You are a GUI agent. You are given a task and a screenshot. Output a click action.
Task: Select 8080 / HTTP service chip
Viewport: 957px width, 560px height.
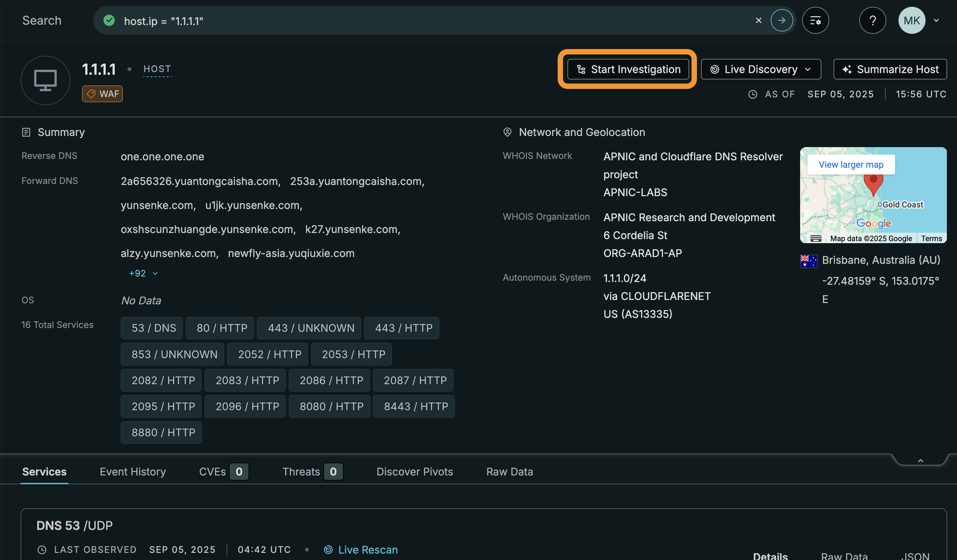(x=329, y=406)
